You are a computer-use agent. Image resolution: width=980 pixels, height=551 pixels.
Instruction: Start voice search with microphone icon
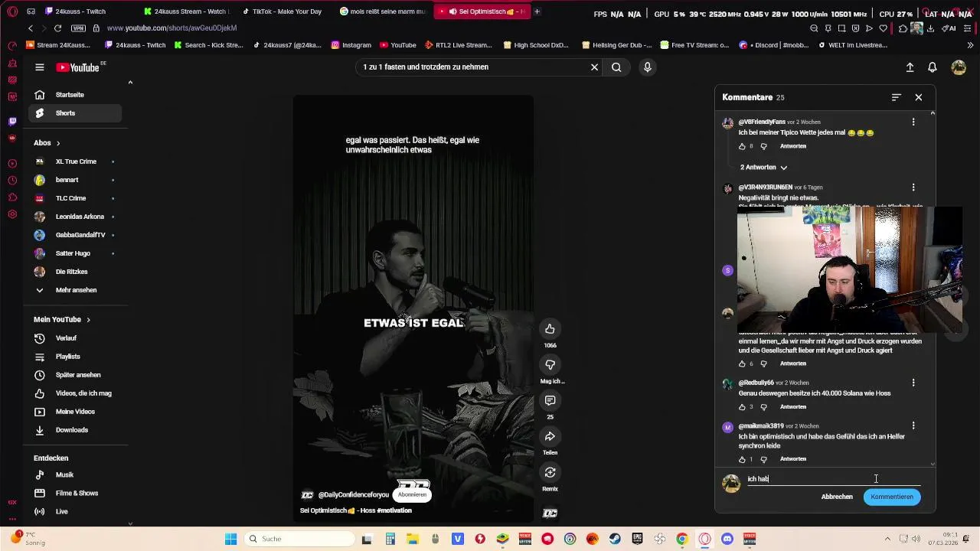point(647,67)
